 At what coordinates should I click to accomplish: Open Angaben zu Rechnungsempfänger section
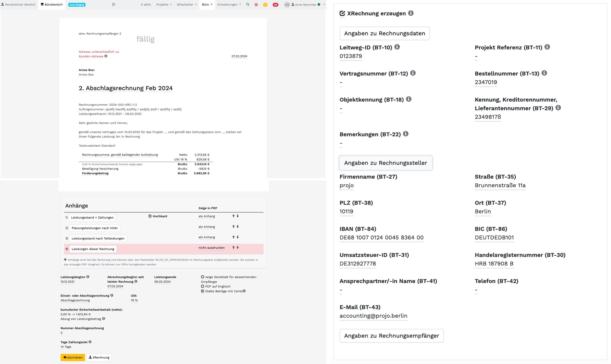click(392, 335)
